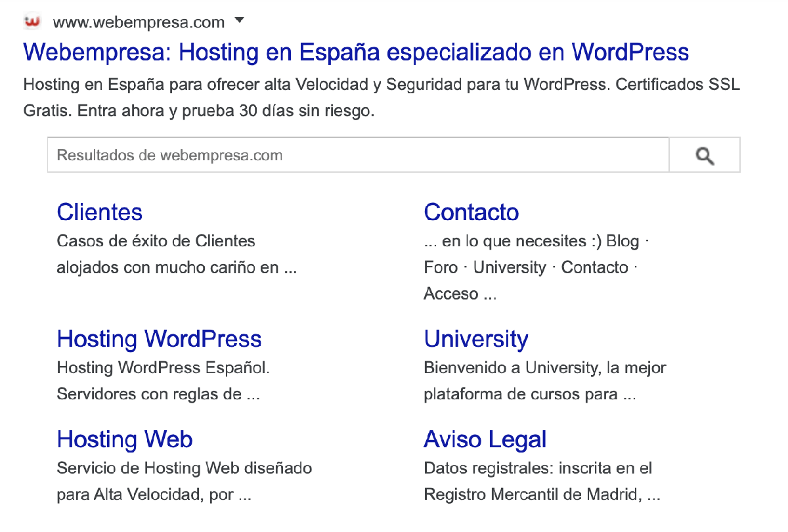Click the Webempresa favicon logo
The width and height of the screenshot is (788, 532).
point(31,20)
